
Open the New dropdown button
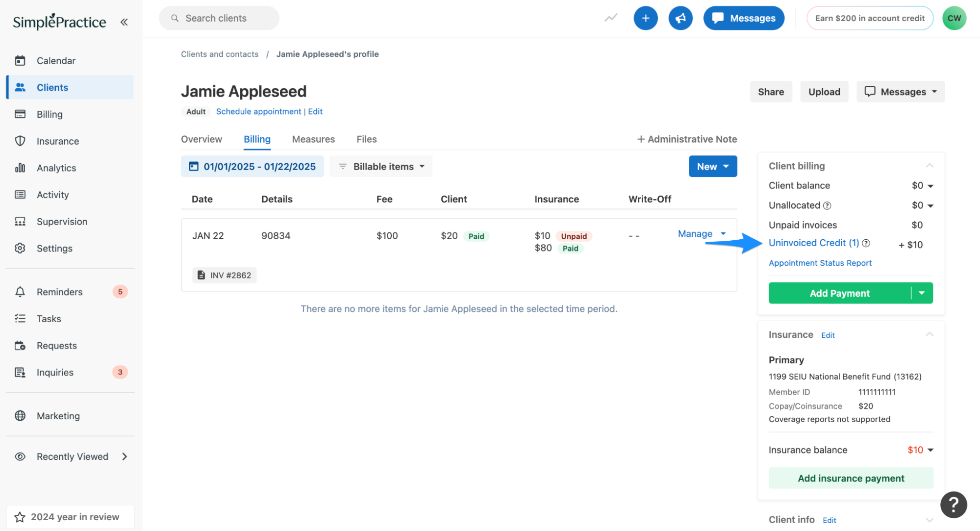pos(713,167)
